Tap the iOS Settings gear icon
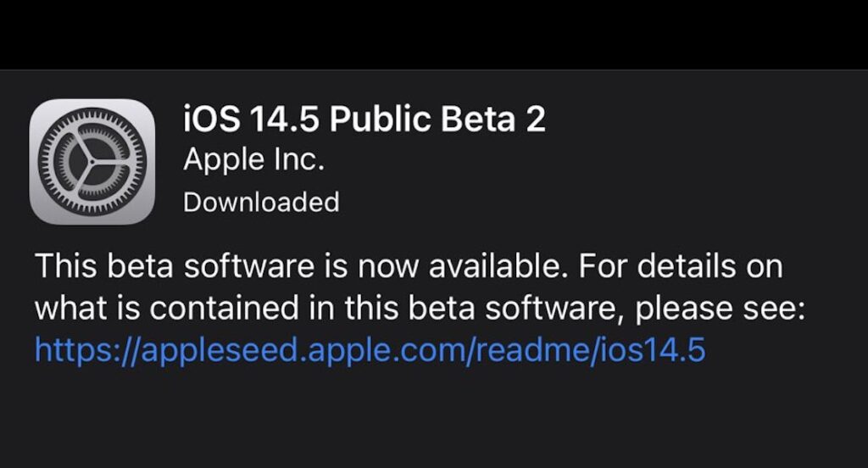 pyautogui.click(x=92, y=161)
